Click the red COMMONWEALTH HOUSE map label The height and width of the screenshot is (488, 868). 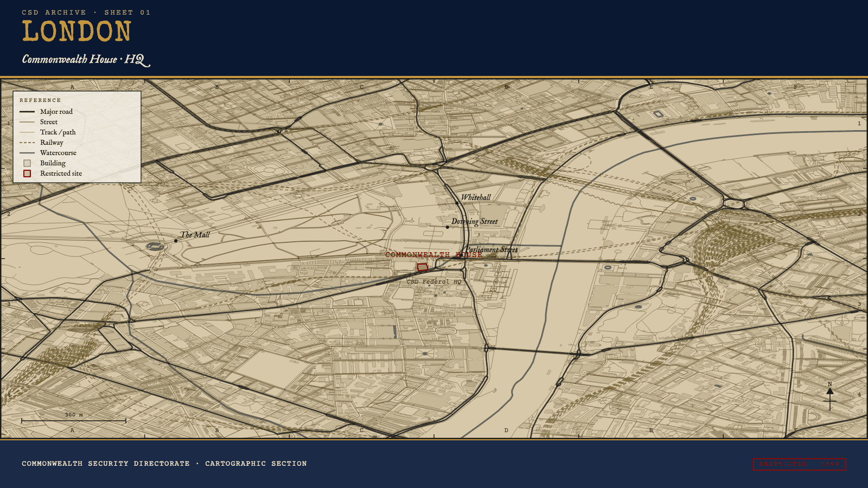(433, 255)
